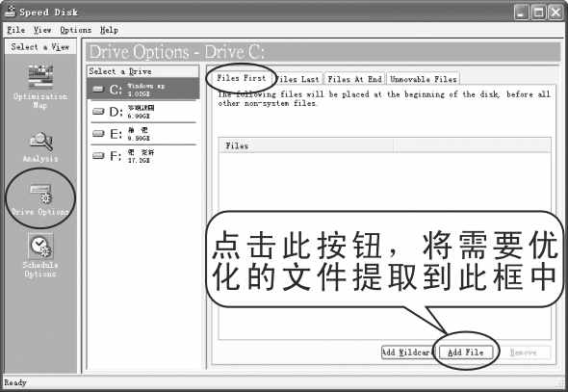Click the Speed Disk title bar icon
This screenshot has width=568, height=392.
pyautogui.click(x=10, y=11)
